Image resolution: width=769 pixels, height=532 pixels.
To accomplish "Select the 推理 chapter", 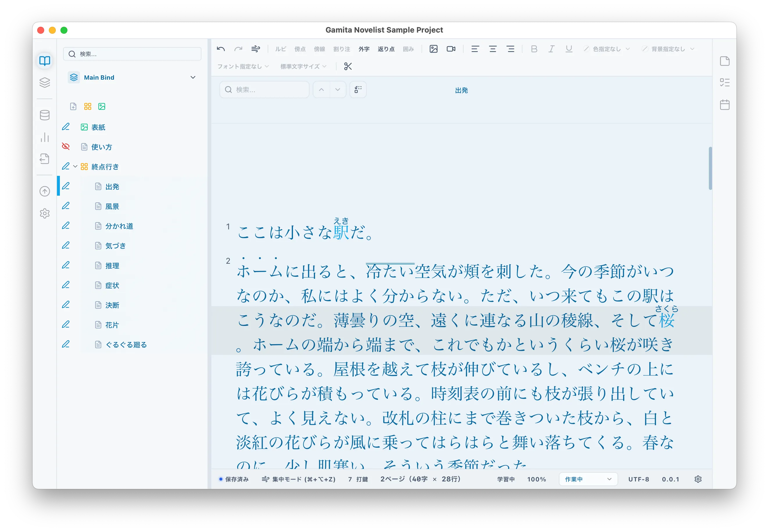I will click(112, 266).
